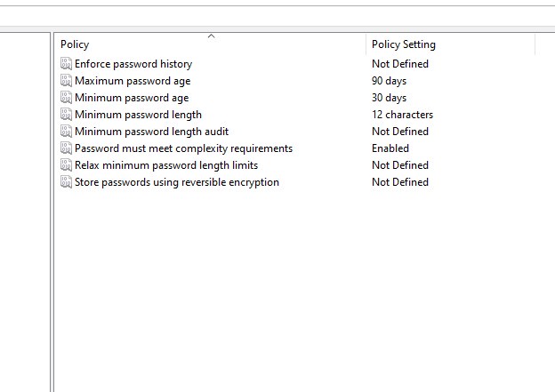
Task: Click the 90 days setting value
Action: pyautogui.click(x=389, y=81)
